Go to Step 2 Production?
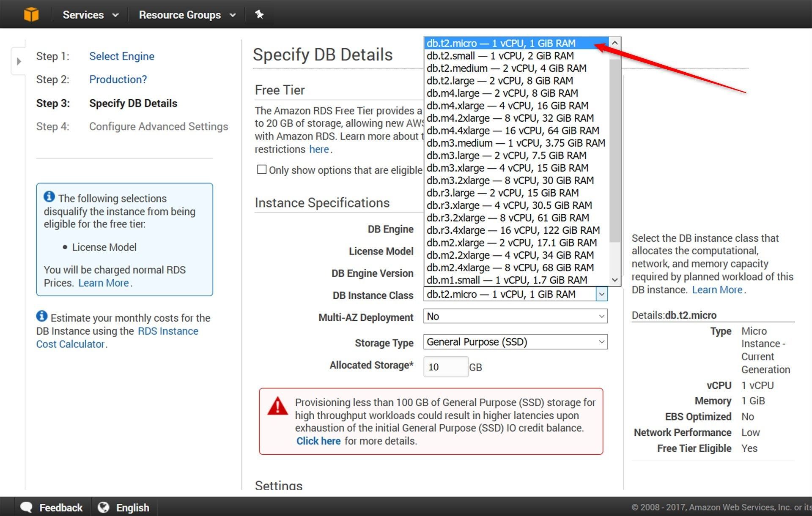 click(118, 79)
